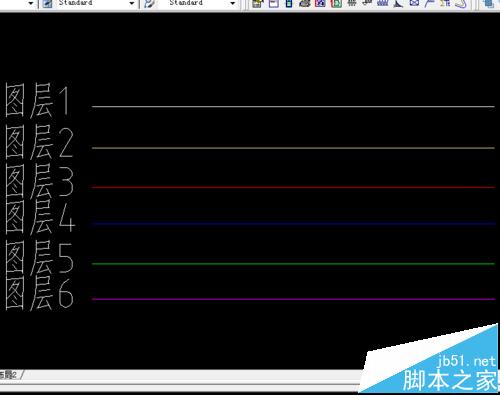Select the 图层3 text label

click(x=39, y=182)
